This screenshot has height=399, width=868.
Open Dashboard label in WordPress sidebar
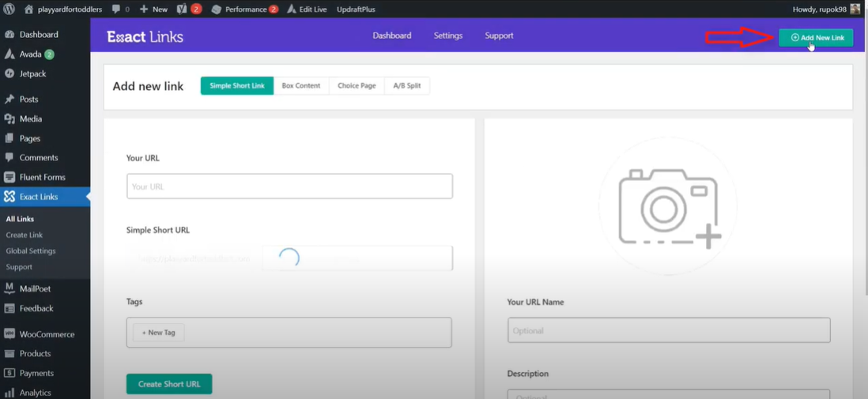pos(39,34)
